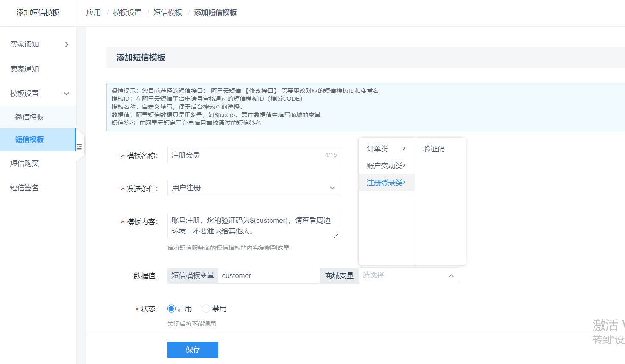
Task: Go to 应用 breadcrumb
Action: [x=94, y=13]
